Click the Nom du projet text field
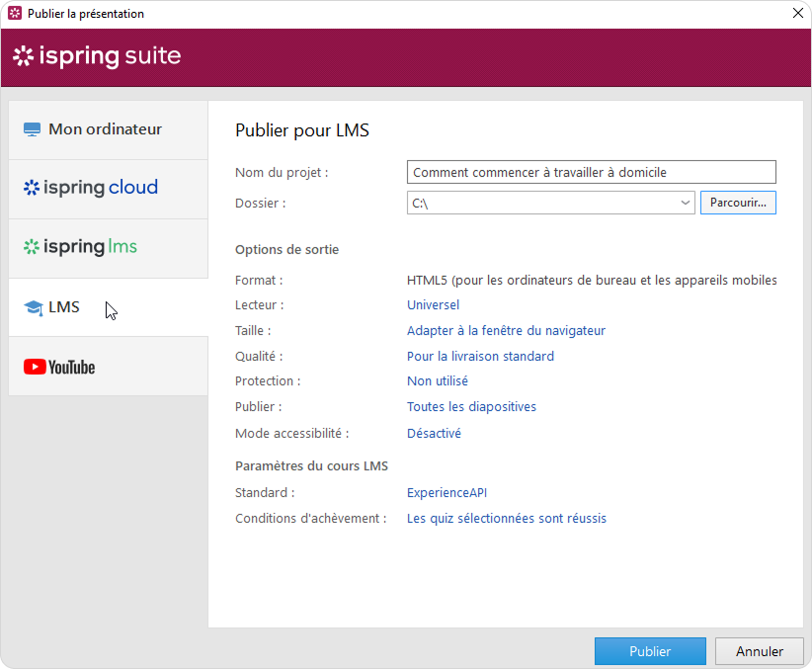 [591, 172]
